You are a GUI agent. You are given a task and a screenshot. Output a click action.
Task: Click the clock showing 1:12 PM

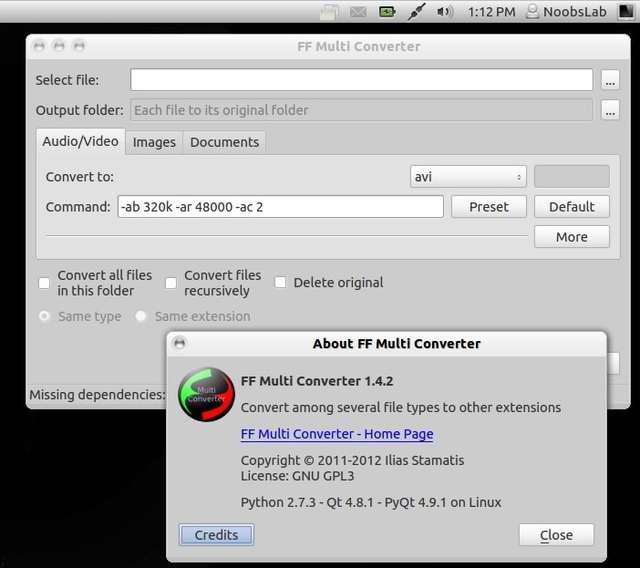click(x=491, y=12)
